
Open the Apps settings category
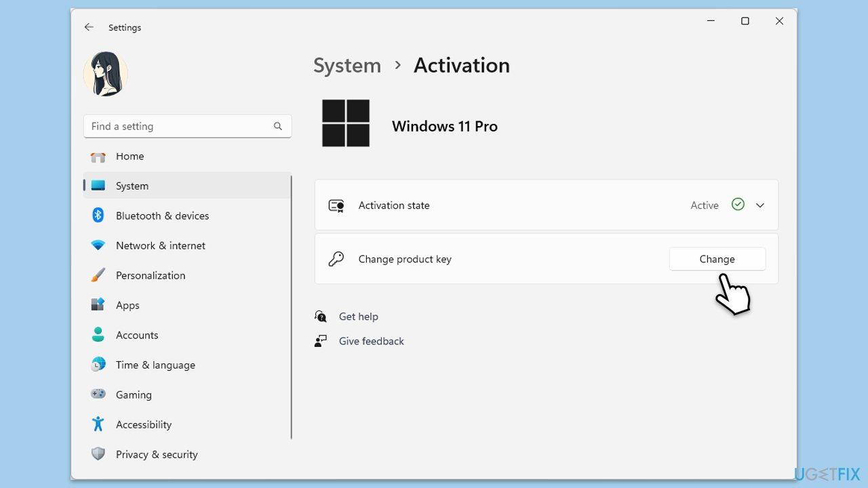[x=127, y=305]
